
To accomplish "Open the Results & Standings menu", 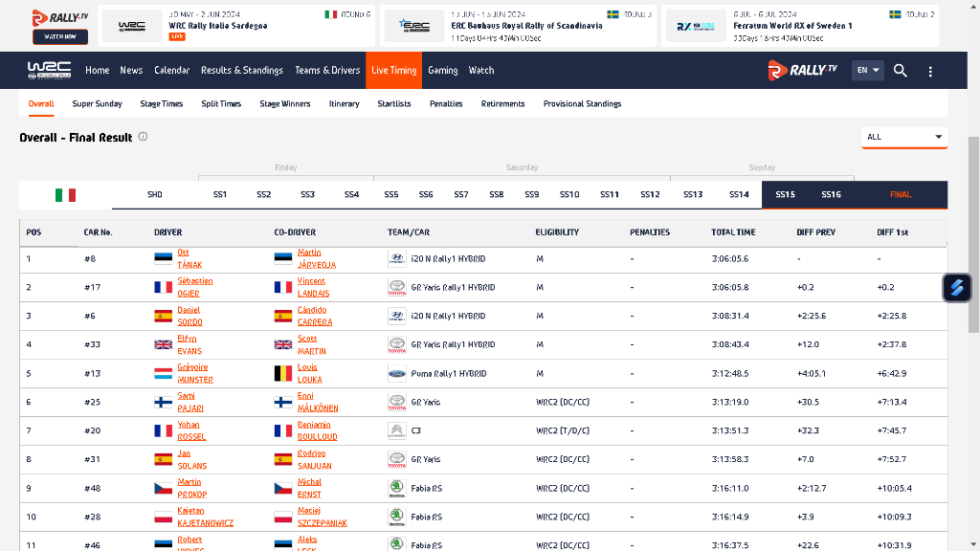I will (241, 70).
